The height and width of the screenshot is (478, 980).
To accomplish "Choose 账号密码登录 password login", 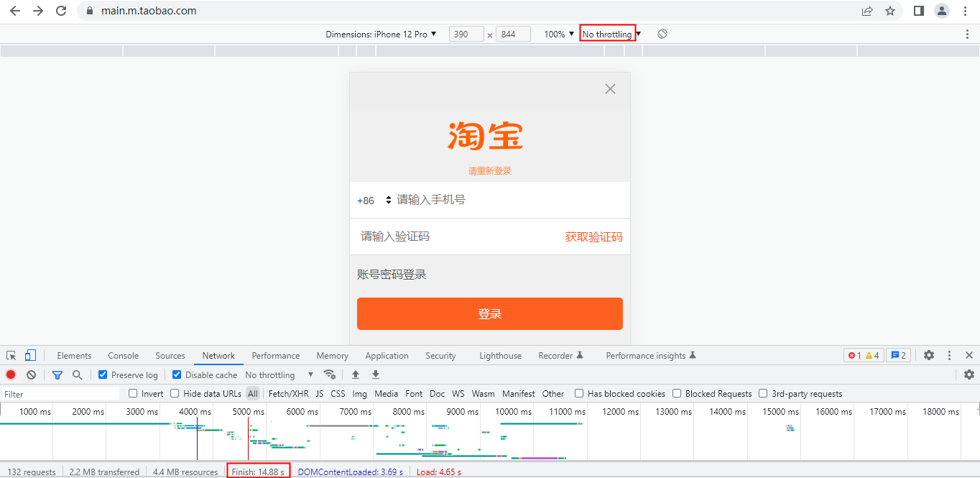I will (392, 275).
